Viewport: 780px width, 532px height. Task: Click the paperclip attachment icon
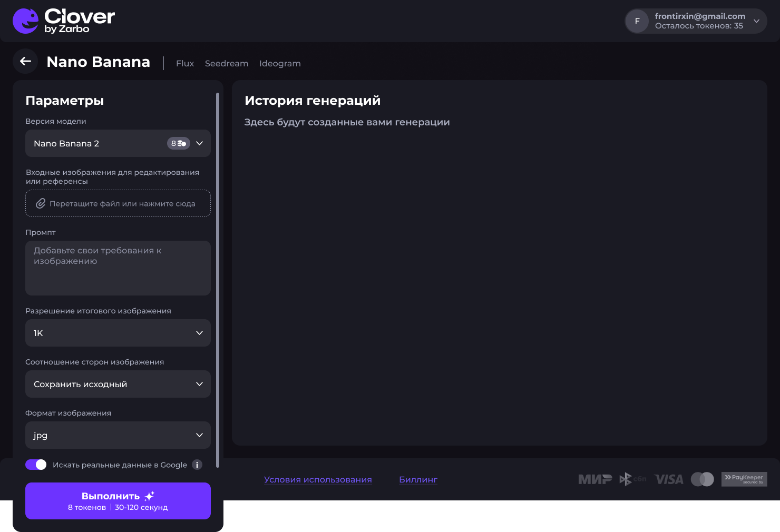pos(41,203)
